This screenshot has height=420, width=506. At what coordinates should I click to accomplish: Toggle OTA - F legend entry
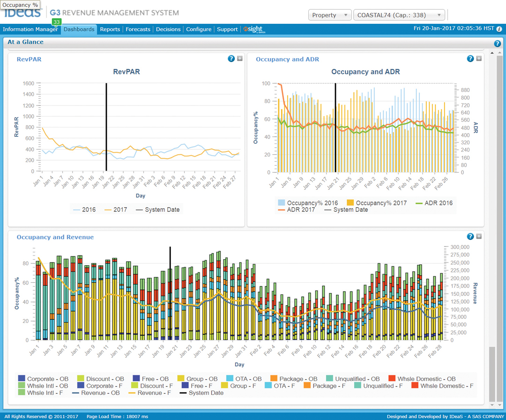pos(280,386)
